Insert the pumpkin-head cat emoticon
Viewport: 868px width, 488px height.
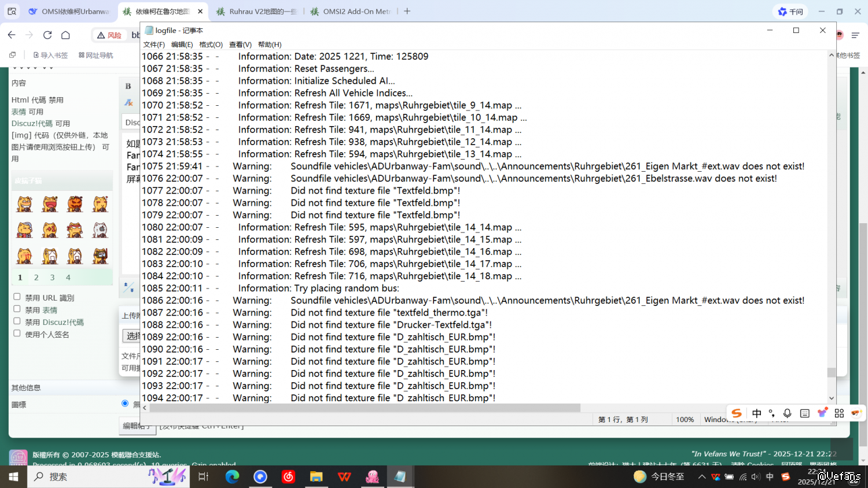75,204
